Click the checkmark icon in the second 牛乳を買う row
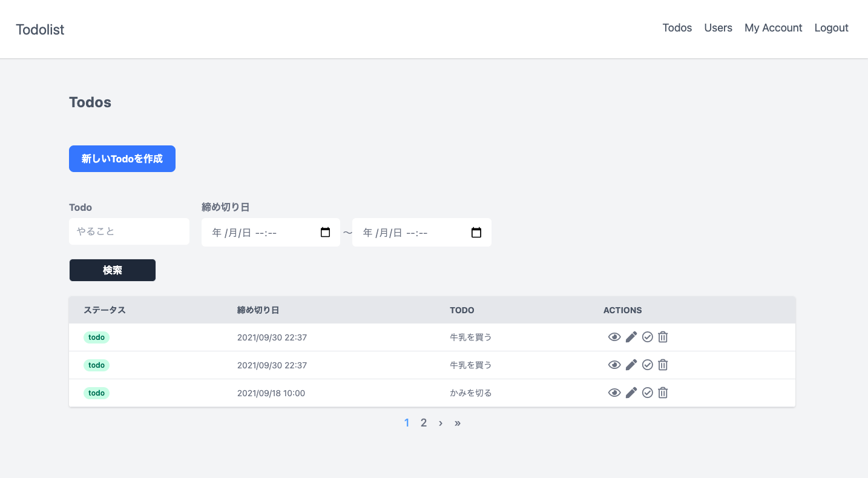This screenshot has width=868, height=478. (x=648, y=365)
